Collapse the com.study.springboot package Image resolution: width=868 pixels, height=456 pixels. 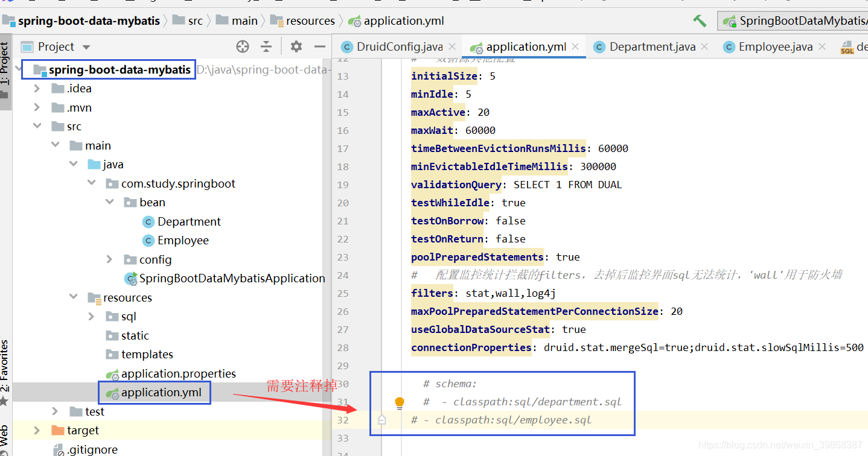click(92, 184)
